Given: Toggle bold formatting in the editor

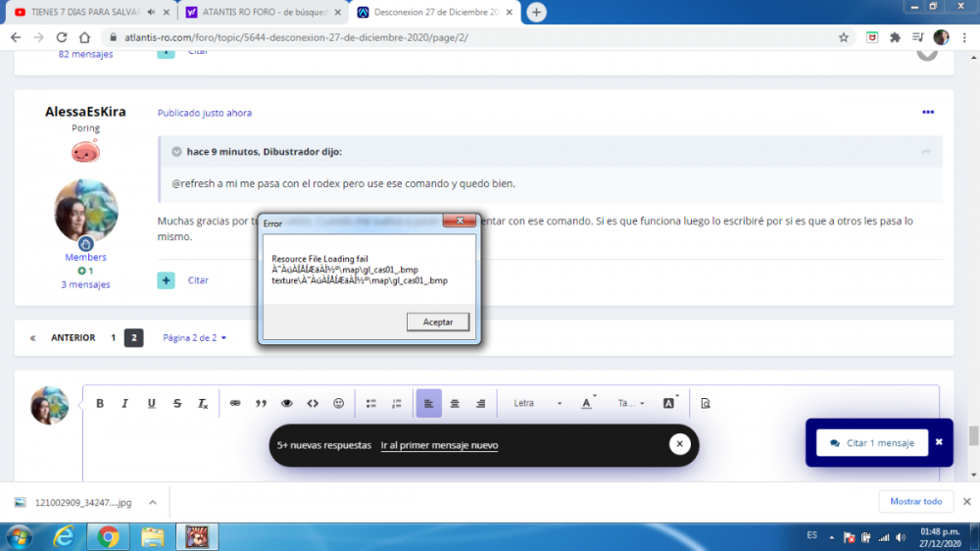Looking at the screenshot, I should pyautogui.click(x=100, y=403).
